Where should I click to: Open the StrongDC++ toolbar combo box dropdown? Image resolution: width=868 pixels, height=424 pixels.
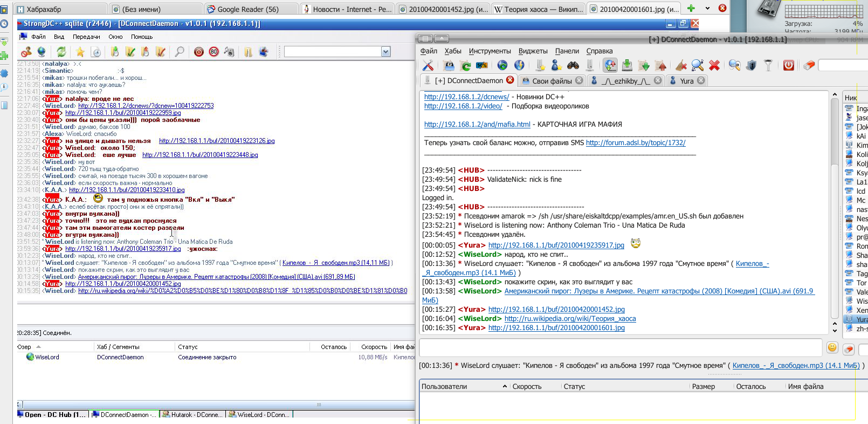(x=385, y=52)
